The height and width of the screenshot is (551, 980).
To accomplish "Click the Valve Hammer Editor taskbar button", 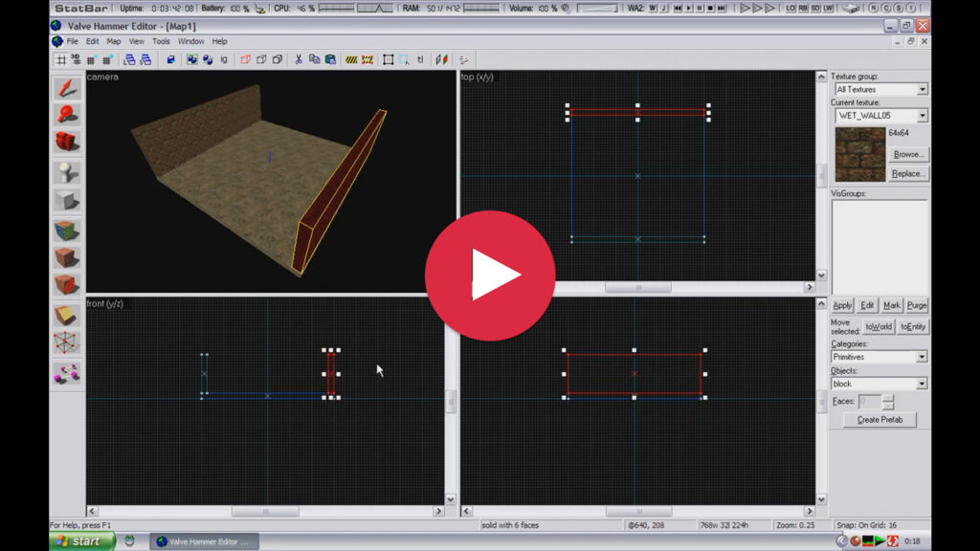I will [204, 541].
